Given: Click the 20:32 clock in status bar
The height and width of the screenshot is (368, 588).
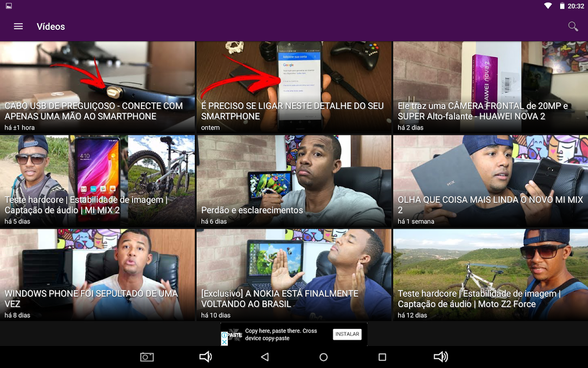Looking at the screenshot, I should 576,6.
